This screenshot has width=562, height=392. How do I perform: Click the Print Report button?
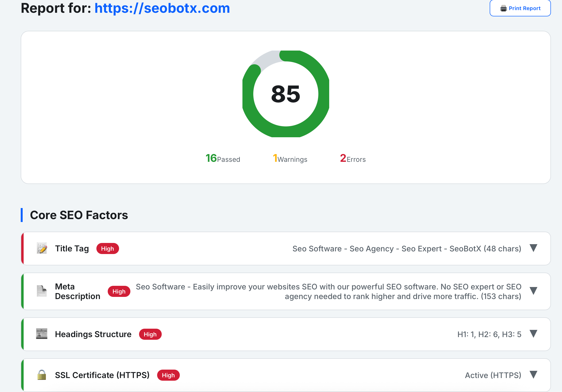tap(520, 8)
